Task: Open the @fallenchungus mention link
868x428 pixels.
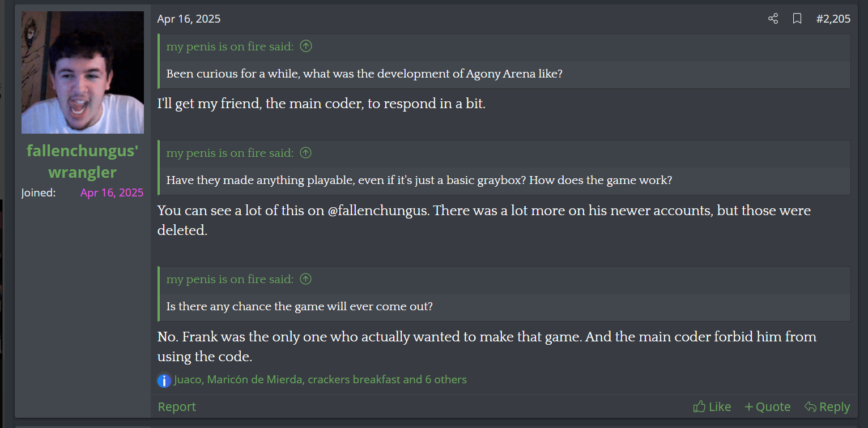Action: click(x=378, y=211)
